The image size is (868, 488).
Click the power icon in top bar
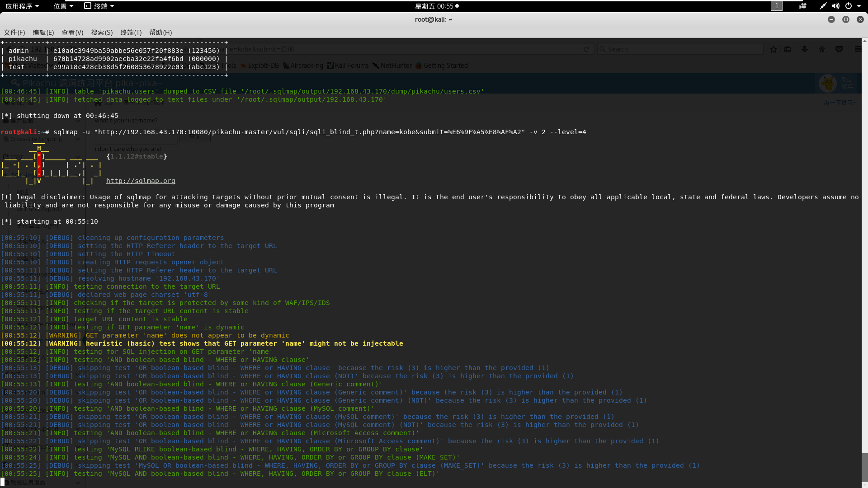(849, 6)
